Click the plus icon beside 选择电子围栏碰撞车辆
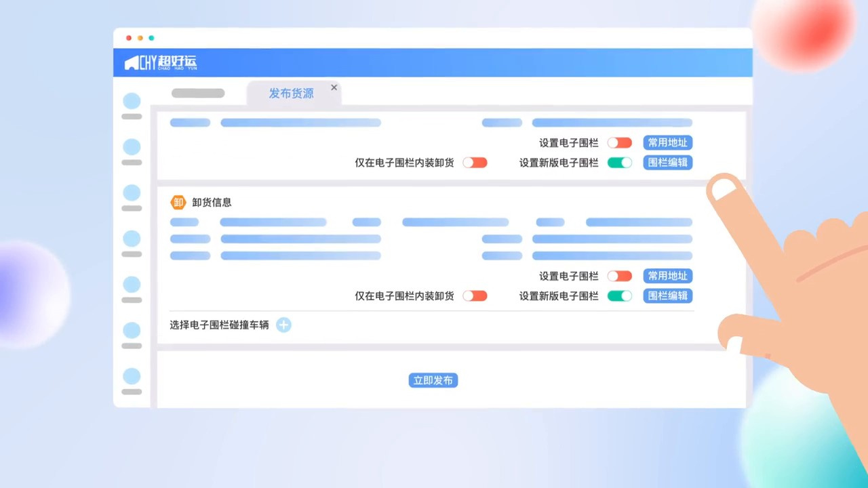 [x=283, y=325]
